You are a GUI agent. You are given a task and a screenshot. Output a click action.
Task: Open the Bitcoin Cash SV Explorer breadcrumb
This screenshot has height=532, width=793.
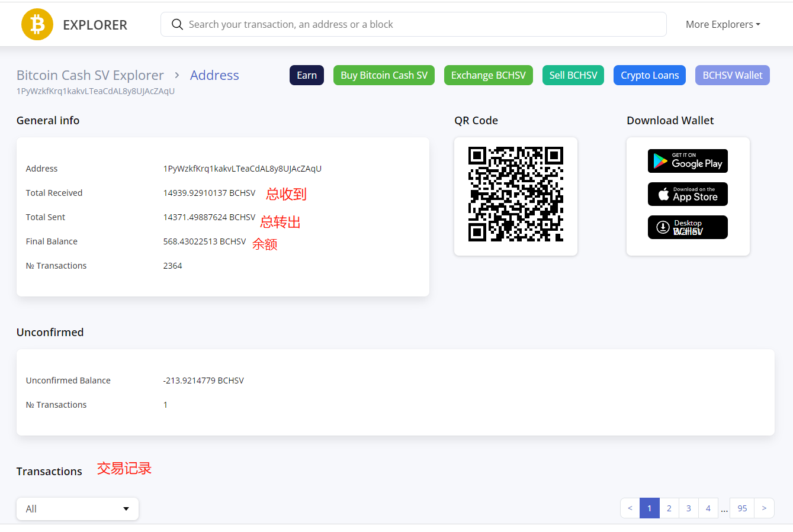coord(90,75)
